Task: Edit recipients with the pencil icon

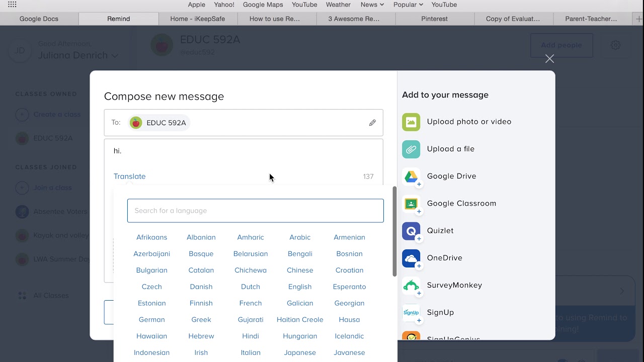Action: click(x=372, y=123)
